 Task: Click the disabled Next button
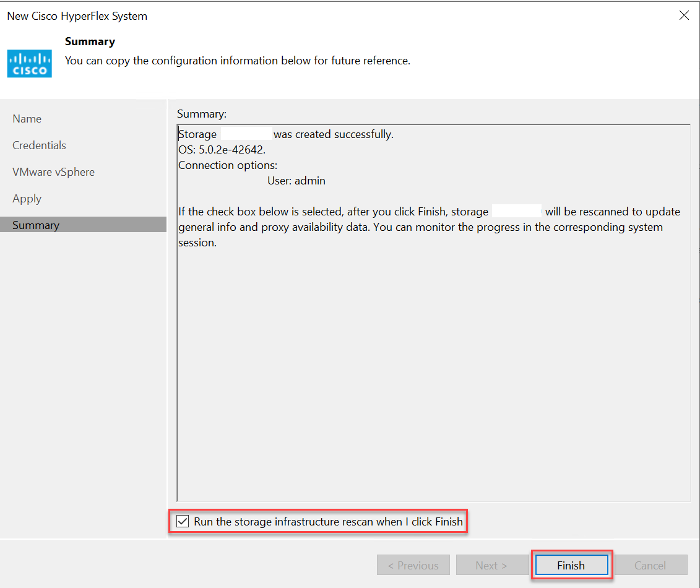tap(492, 565)
